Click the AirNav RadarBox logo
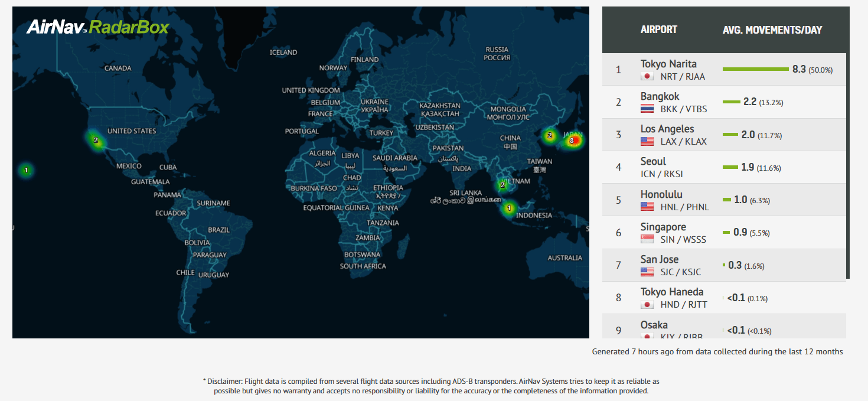Viewport: 868px width, 401px height. (x=98, y=27)
